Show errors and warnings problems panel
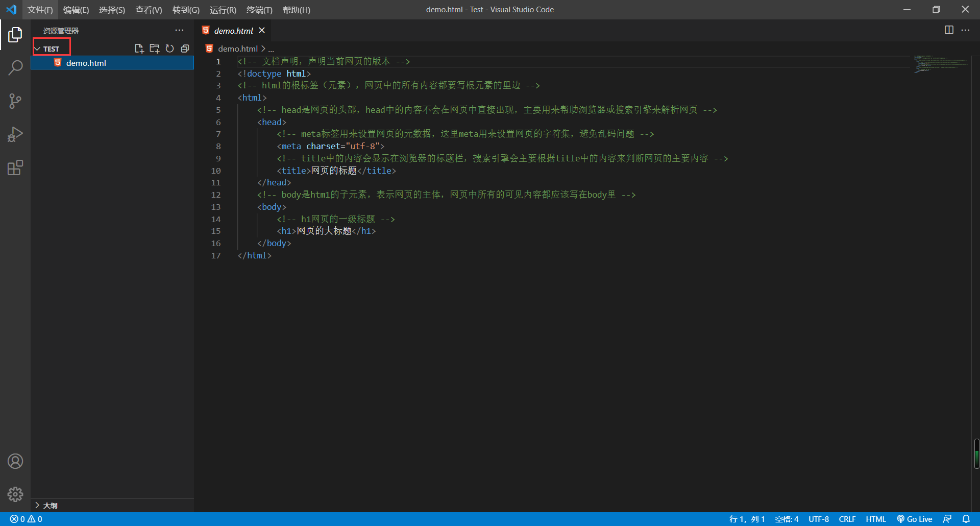980x526 pixels. [26, 519]
